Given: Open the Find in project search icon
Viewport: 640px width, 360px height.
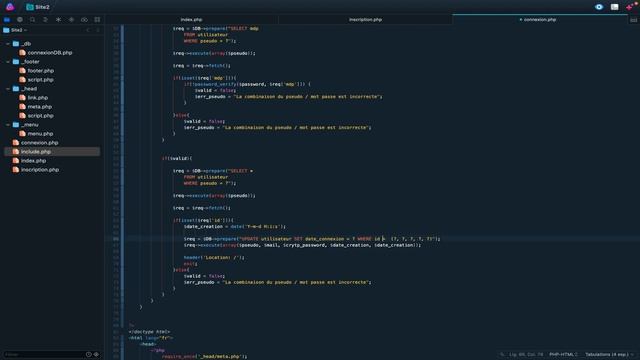Looking at the screenshot, I should [x=33, y=20].
